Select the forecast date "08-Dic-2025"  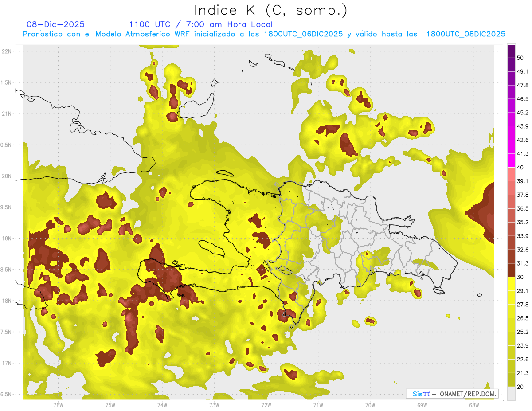pos(55,24)
